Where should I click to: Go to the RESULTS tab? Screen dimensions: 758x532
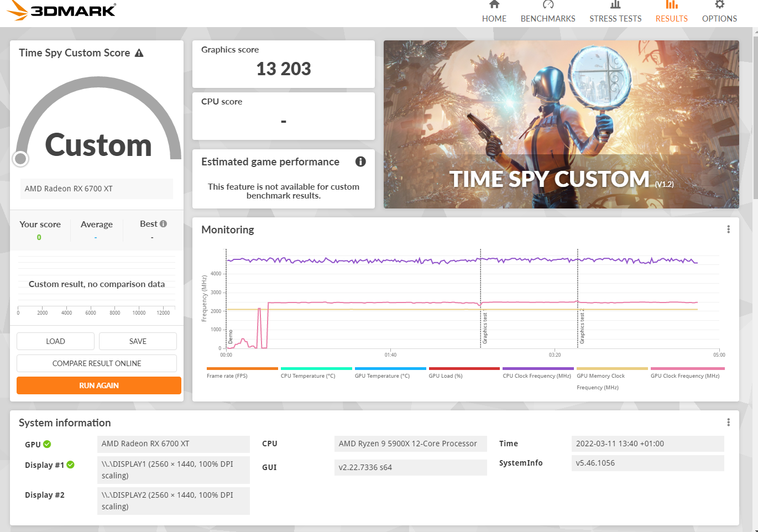[x=672, y=19]
